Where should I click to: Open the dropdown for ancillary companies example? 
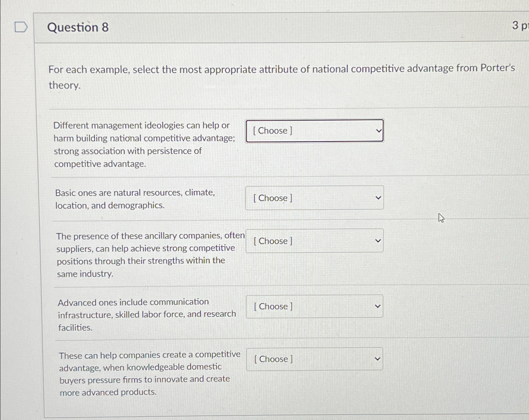point(314,241)
